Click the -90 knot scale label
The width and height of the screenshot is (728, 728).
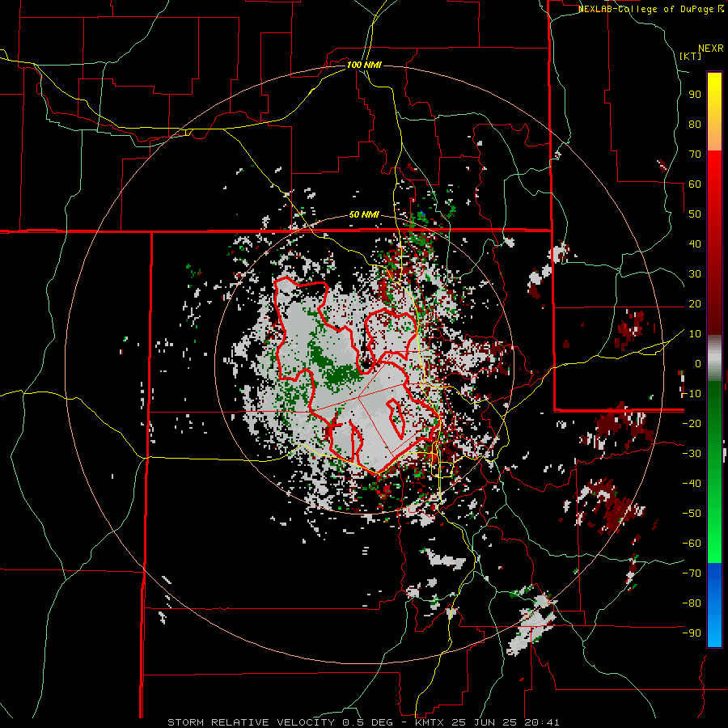pos(692,633)
